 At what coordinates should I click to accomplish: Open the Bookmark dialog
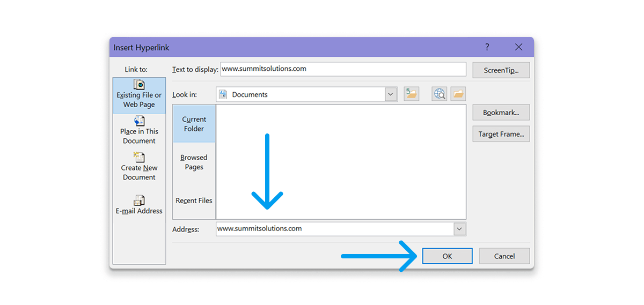[501, 113]
